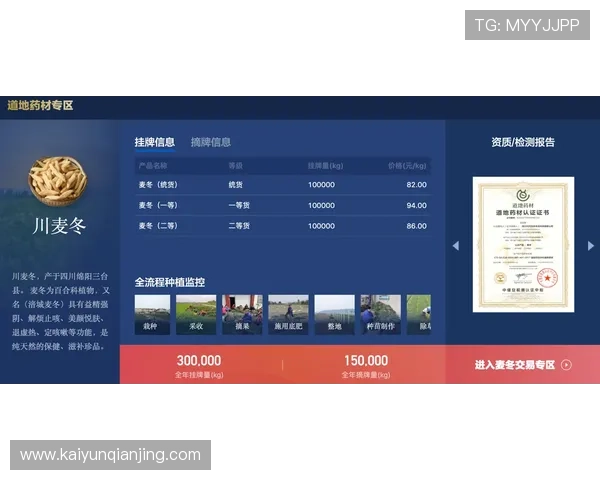Open the 整地 thumbnail
This screenshot has height=480, width=600.
point(334,315)
